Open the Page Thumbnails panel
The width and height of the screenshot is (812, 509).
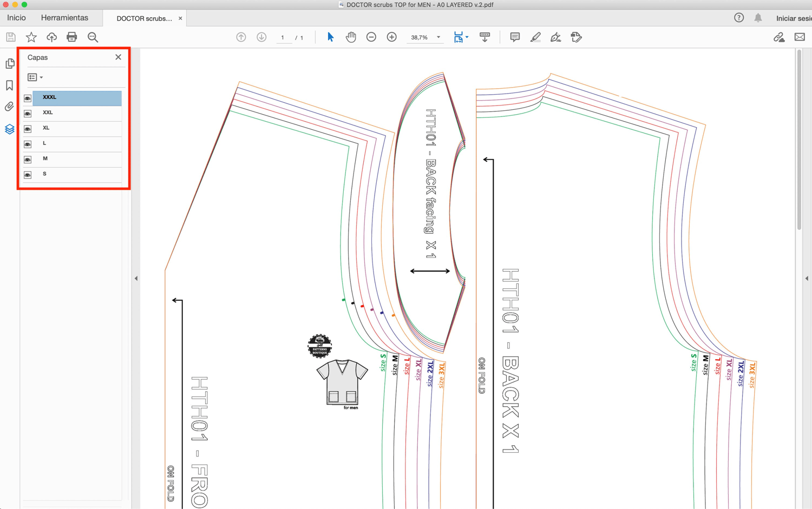tap(10, 63)
